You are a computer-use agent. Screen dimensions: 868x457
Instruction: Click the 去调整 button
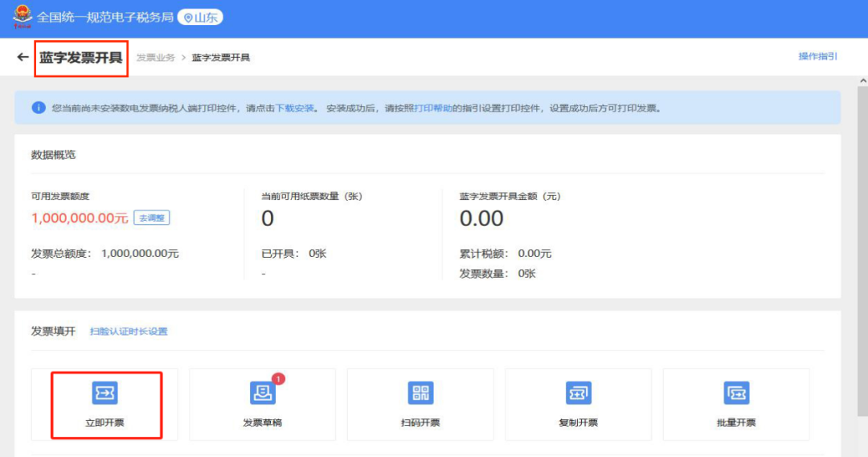coord(152,218)
